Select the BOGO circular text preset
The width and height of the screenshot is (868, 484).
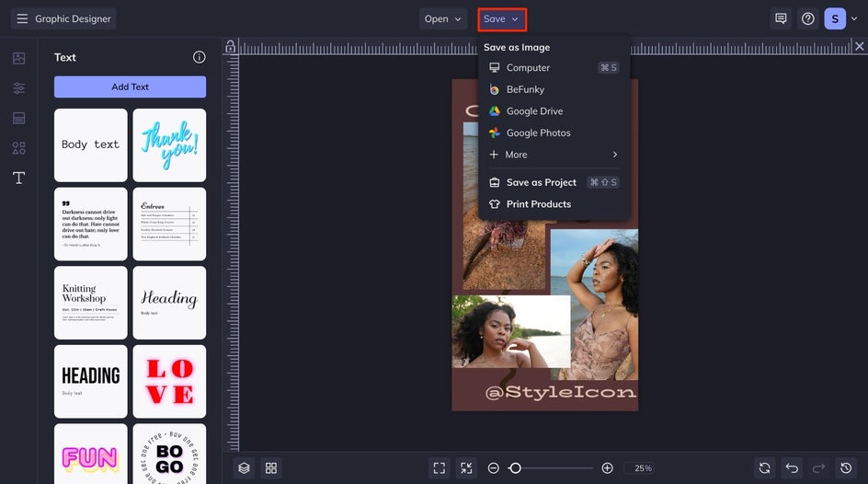(x=169, y=455)
